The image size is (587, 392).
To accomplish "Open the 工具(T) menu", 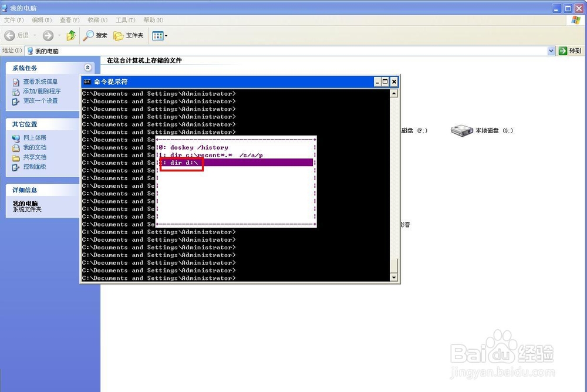I will pos(126,20).
